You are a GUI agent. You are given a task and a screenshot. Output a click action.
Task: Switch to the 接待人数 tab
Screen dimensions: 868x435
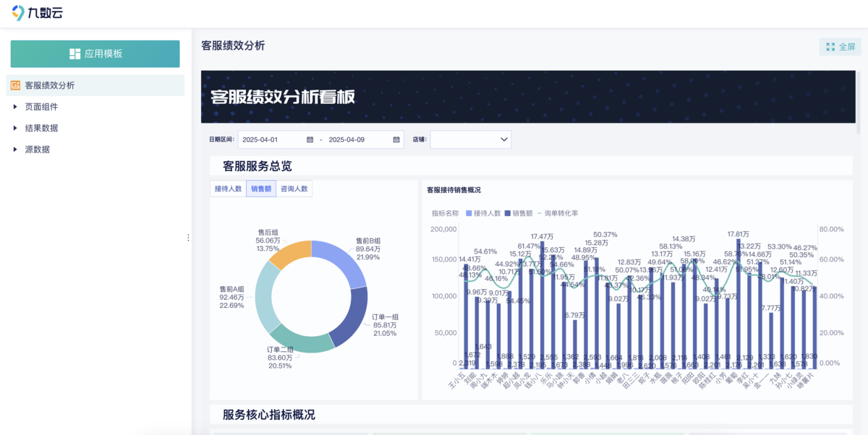pyautogui.click(x=228, y=189)
